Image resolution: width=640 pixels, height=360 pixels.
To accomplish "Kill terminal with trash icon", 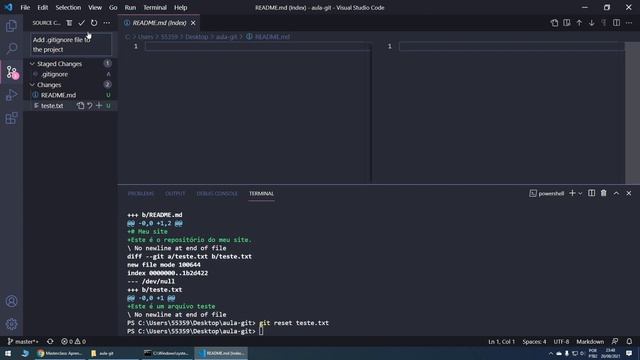I will [604, 193].
